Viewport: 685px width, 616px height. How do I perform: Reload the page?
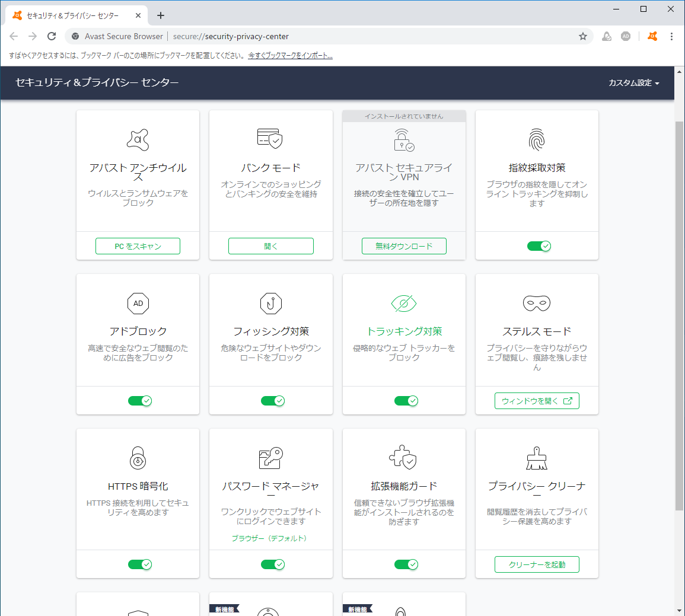52,36
